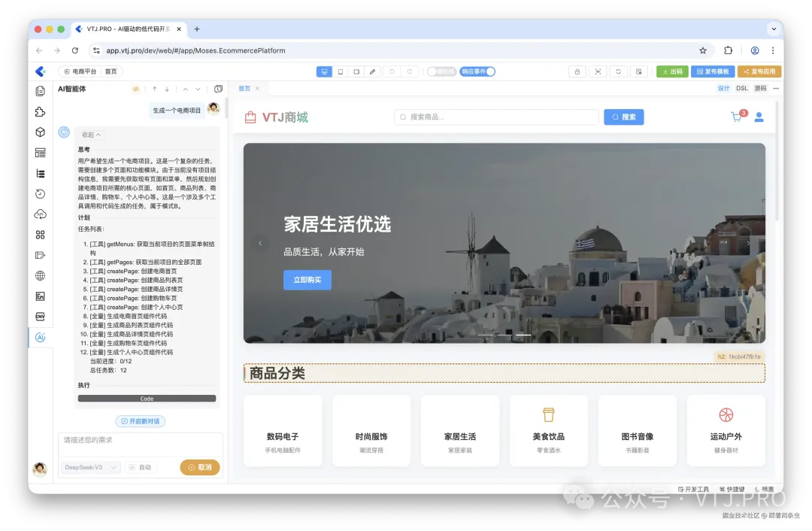812x531 pixels.
Task: Click the shopping cart icon showing 3 items
Action: point(735,117)
